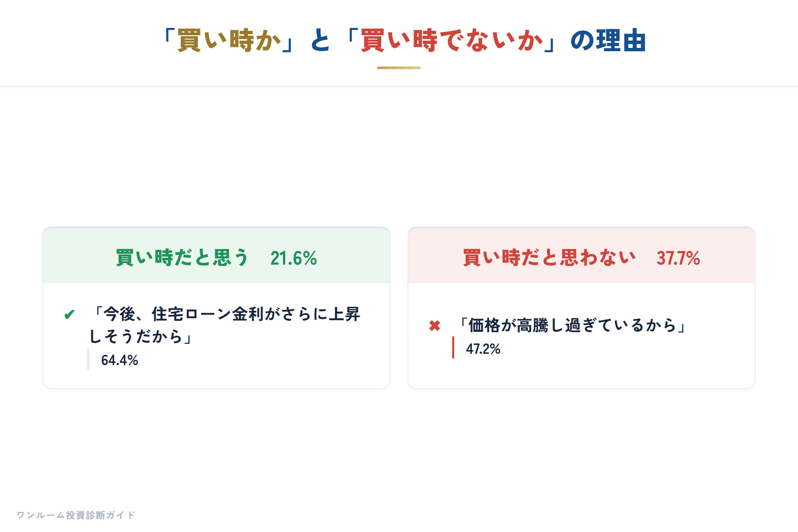798x532 pixels.
Task: Click the gold underline below title
Action: [x=399, y=68]
